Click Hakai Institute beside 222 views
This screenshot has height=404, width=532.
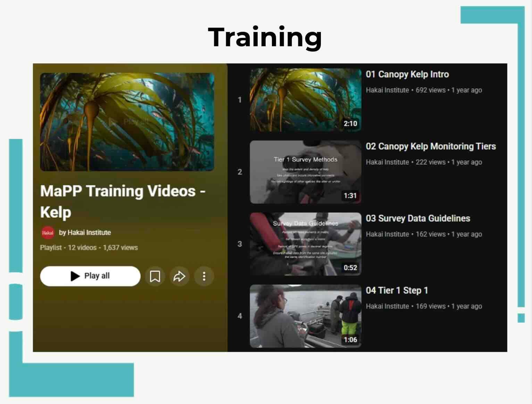tap(388, 162)
